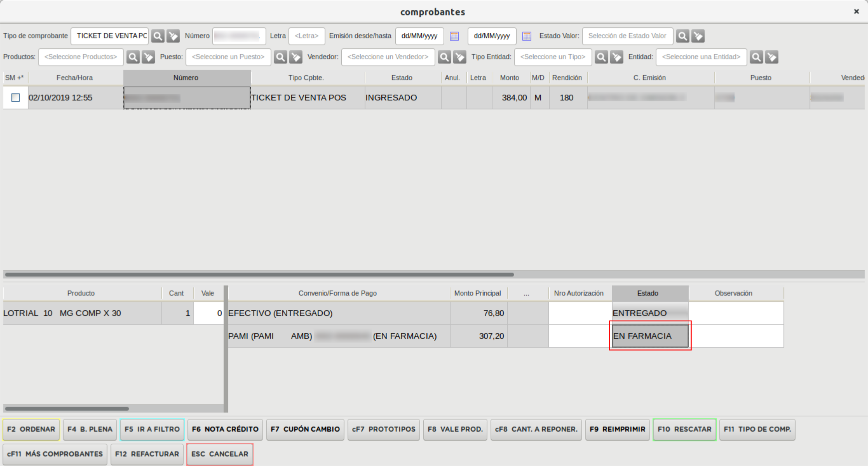
Task: Click F12 REFACTURAR button
Action: [147, 454]
